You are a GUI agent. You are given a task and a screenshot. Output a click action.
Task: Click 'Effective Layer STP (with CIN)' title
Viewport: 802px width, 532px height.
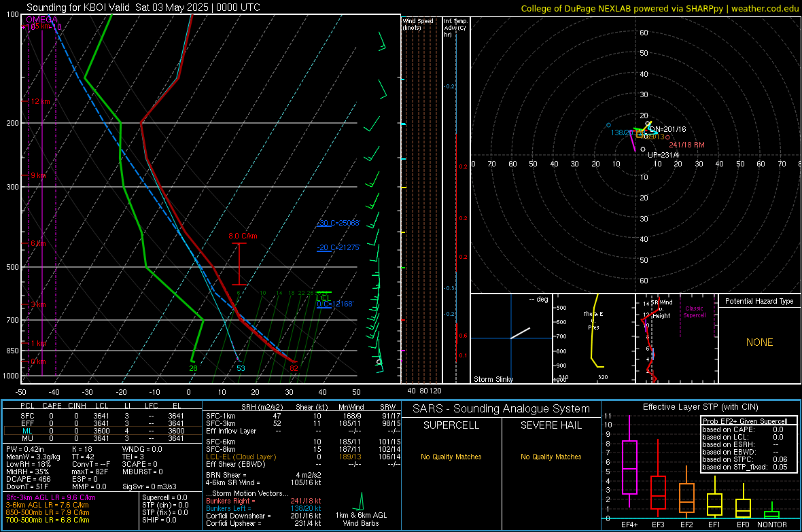pyautogui.click(x=700, y=407)
